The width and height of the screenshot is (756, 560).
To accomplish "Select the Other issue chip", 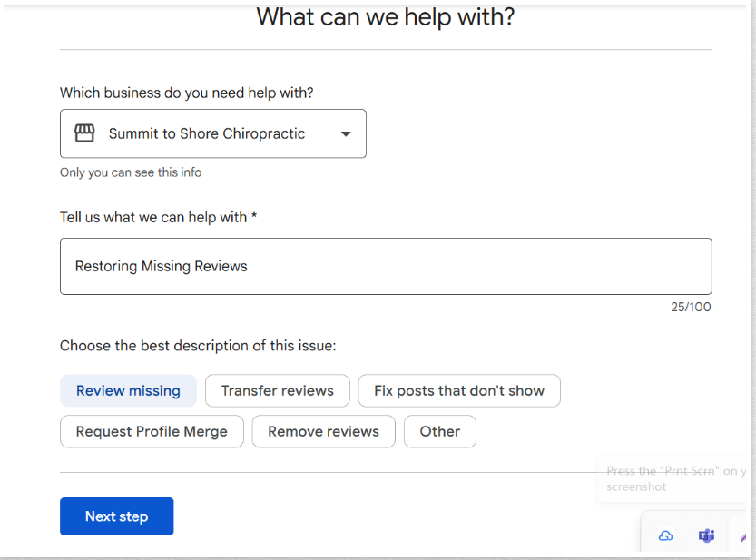I will [439, 431].
